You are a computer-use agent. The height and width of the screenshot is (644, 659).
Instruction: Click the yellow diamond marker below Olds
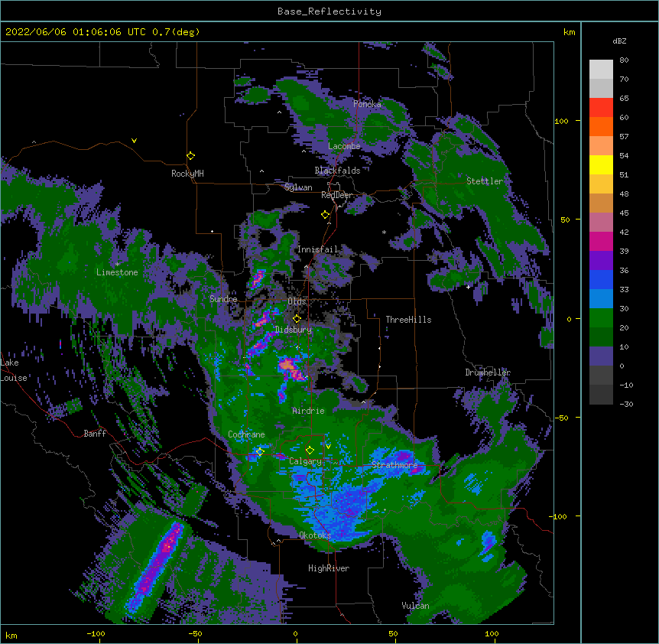pyautogui.click(x=297, y=319)
